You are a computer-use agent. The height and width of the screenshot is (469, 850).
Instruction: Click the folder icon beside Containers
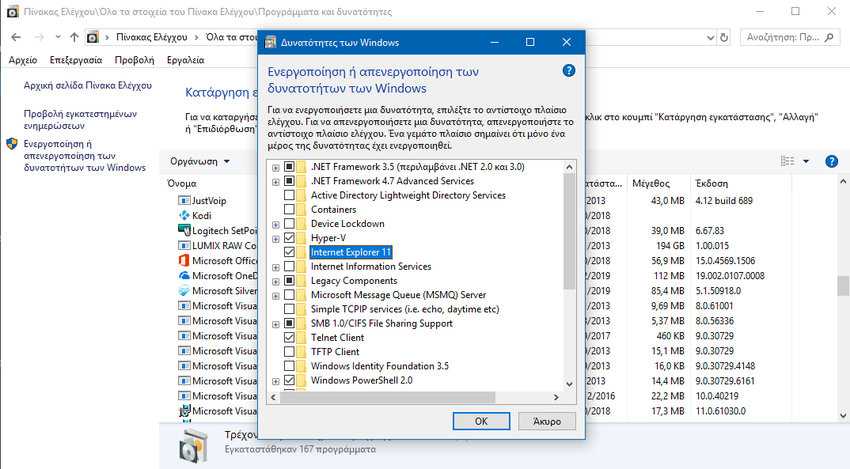point(301,209)
